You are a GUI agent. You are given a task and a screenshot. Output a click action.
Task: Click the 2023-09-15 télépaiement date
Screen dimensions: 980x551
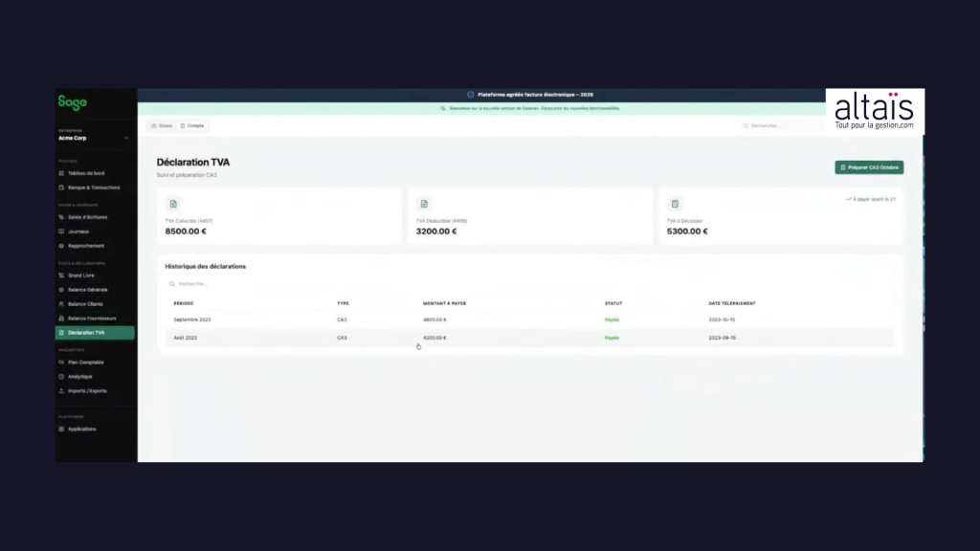(722, 338)
